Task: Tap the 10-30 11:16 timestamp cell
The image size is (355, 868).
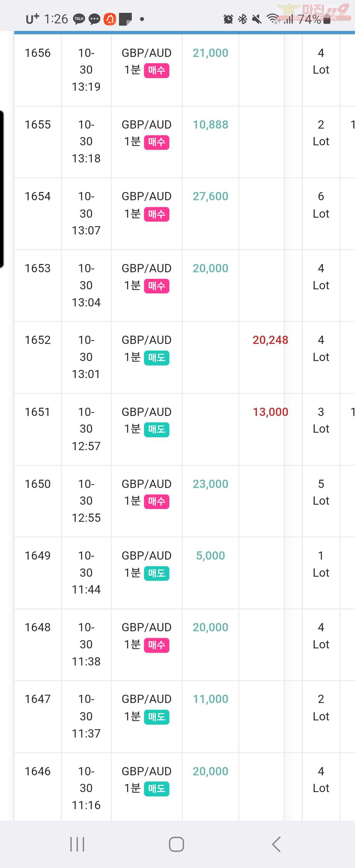Action: [x=86, y=788]
